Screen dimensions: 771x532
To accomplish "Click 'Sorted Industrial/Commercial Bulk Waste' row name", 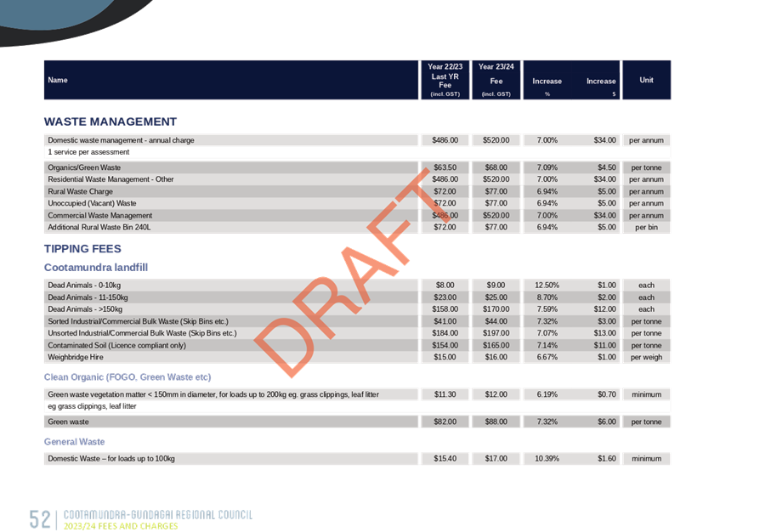I will tap(139, 321).
